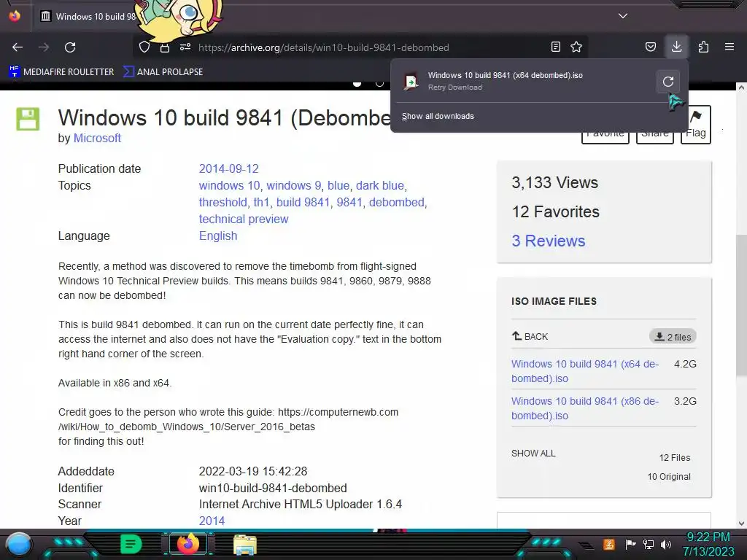
Task: Click the 10 Original text
Action: pyautogui.click(x=668, y=477)
